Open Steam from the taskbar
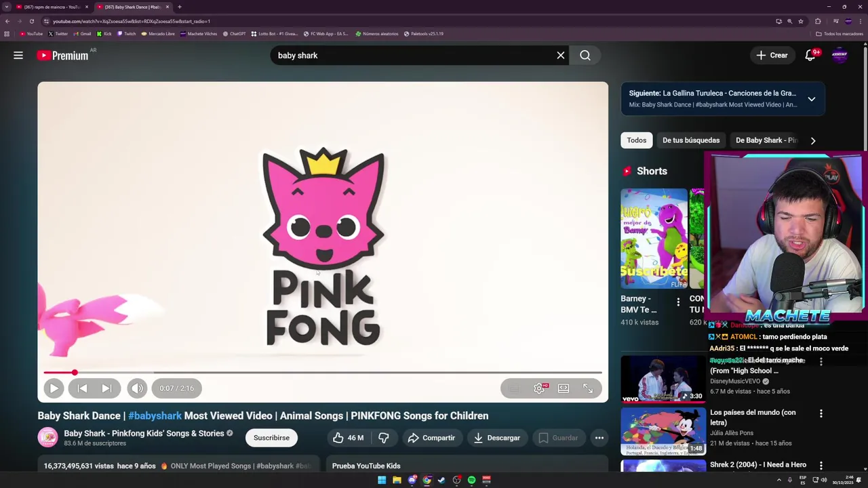The image size is (868, 488). tap(441, 480)
